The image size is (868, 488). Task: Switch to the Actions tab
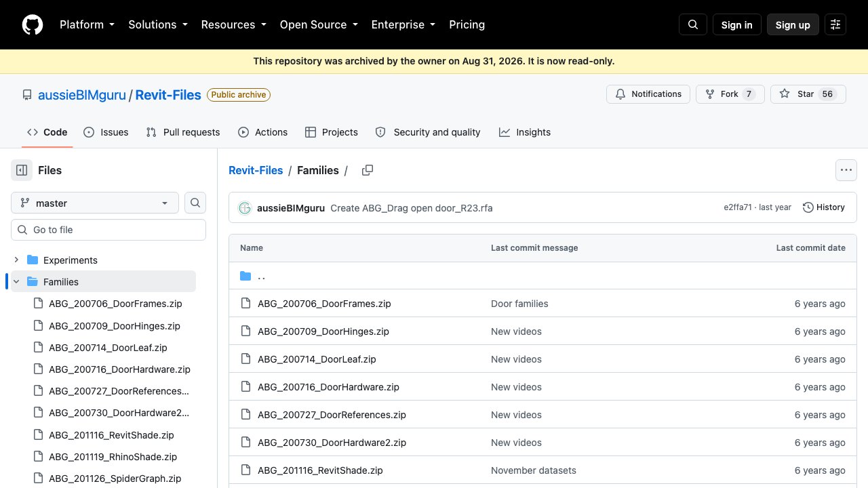coord(263,132)
